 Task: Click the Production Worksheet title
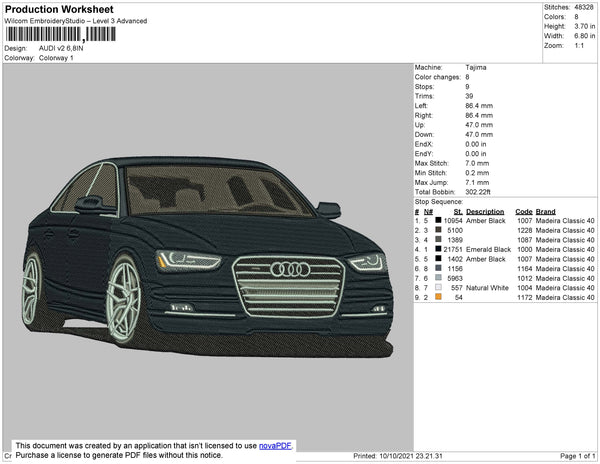click(x=59, y=10)
